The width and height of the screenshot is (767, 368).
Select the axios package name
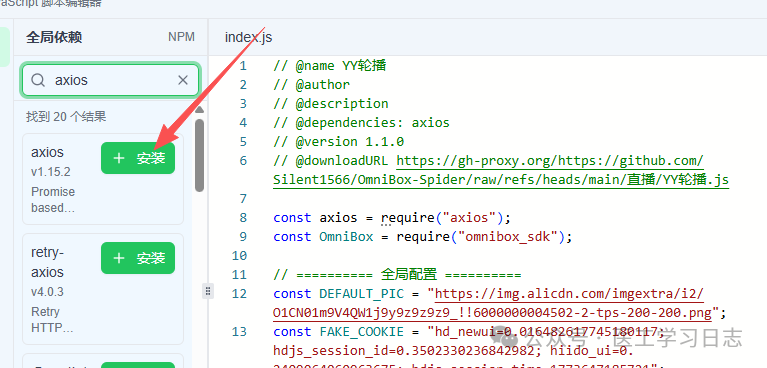tap(47, 152)
